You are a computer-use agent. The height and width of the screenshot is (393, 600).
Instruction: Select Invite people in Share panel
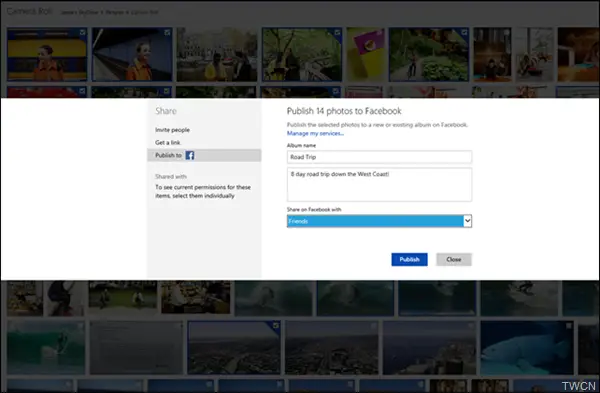pyautogui.click(x=173, y=130)
